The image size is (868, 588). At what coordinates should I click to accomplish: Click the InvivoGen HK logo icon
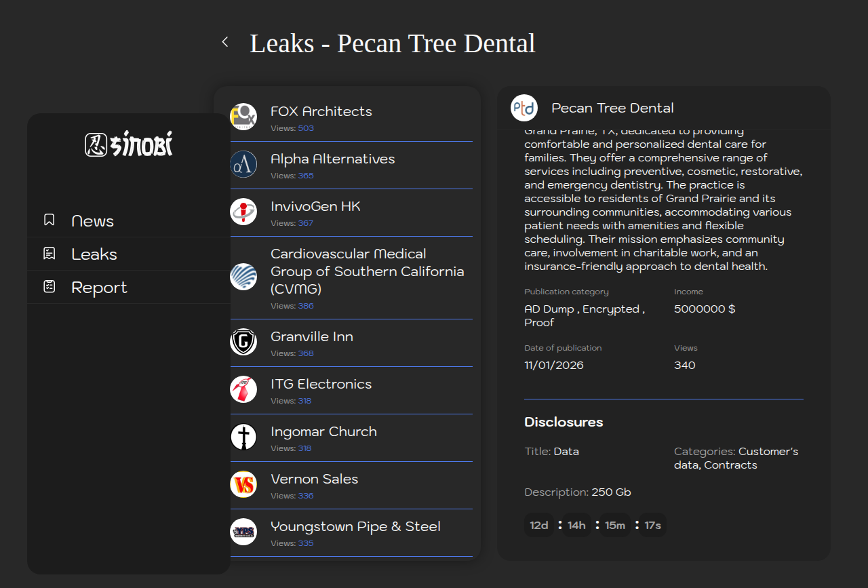point(243,212)
